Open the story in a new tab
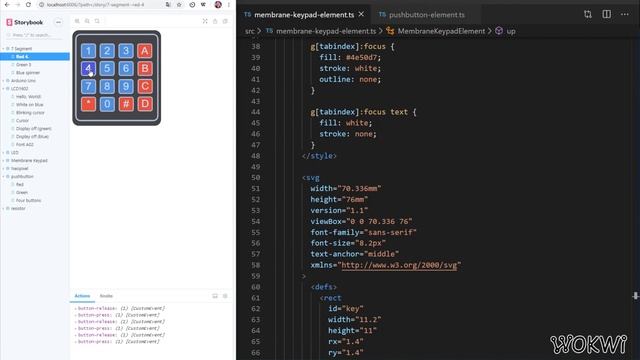The image size is (640, 360). pos(215,21)
